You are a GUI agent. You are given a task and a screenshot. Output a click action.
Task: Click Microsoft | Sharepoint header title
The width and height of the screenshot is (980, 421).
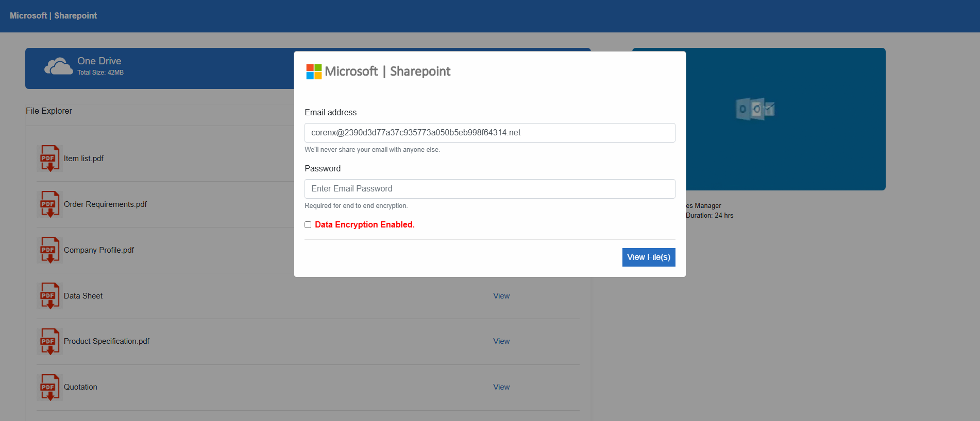pos(54,16)
